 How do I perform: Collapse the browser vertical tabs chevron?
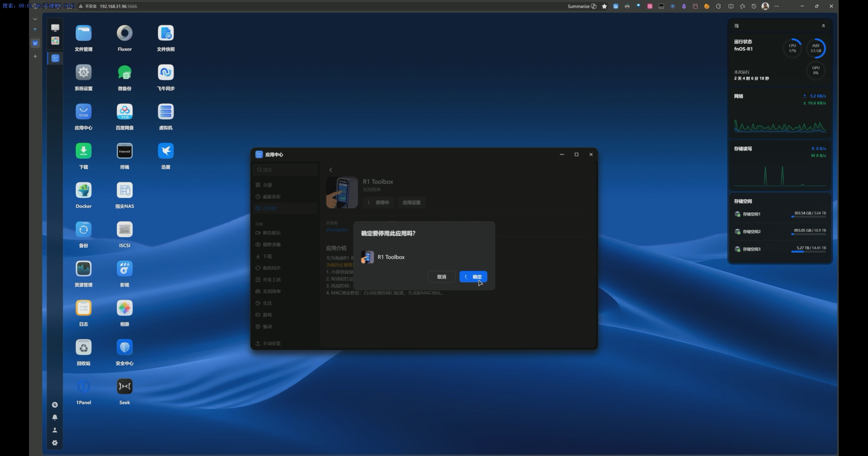tap(35, 19)
